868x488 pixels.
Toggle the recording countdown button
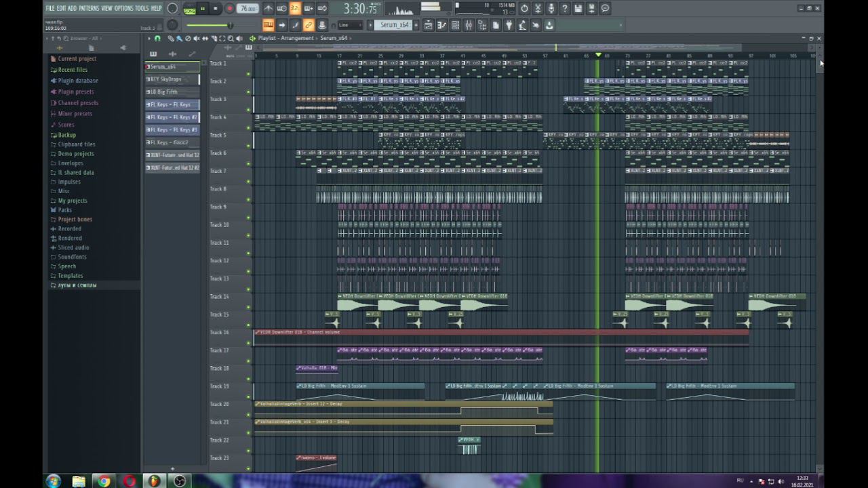click(x=295, y=8)
